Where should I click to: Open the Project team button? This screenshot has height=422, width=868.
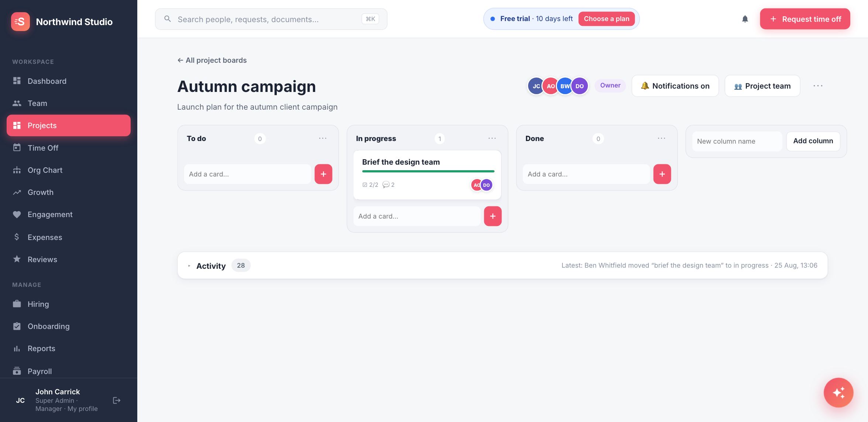click(762, 86)
